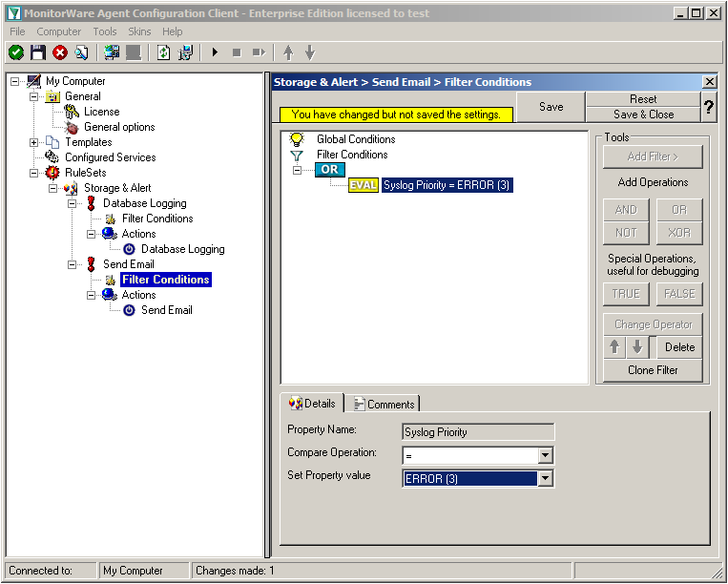Click the service stop square in toolbar
Viewport: 728px width, 584px height.
pos(237,52)
